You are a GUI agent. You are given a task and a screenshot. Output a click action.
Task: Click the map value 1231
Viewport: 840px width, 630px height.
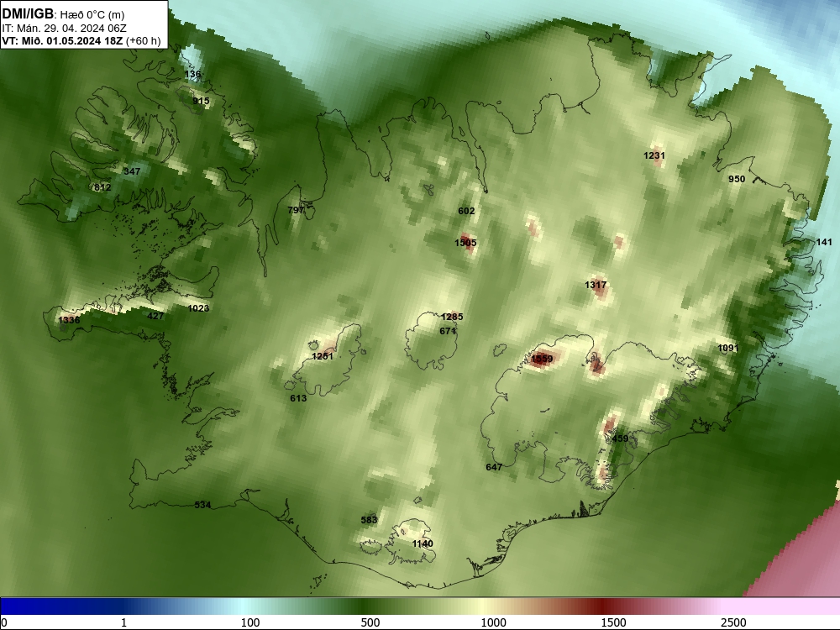(x=654, y=155)
